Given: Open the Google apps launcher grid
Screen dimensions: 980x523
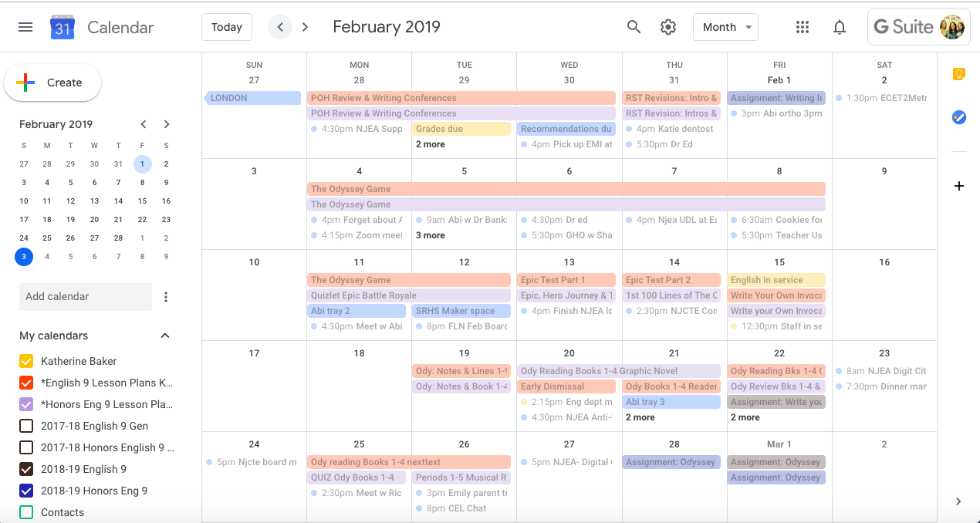Looking at the screenshot, I should (x=803, y=27).
